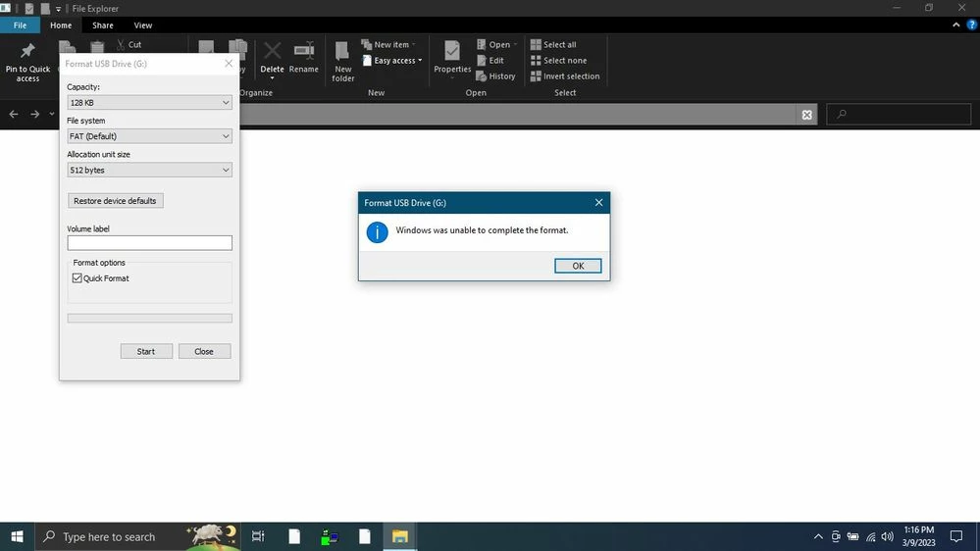Click Invert selection in ribbon
The height and width of the screenshot is (551, 980).
tap(565, 76)
